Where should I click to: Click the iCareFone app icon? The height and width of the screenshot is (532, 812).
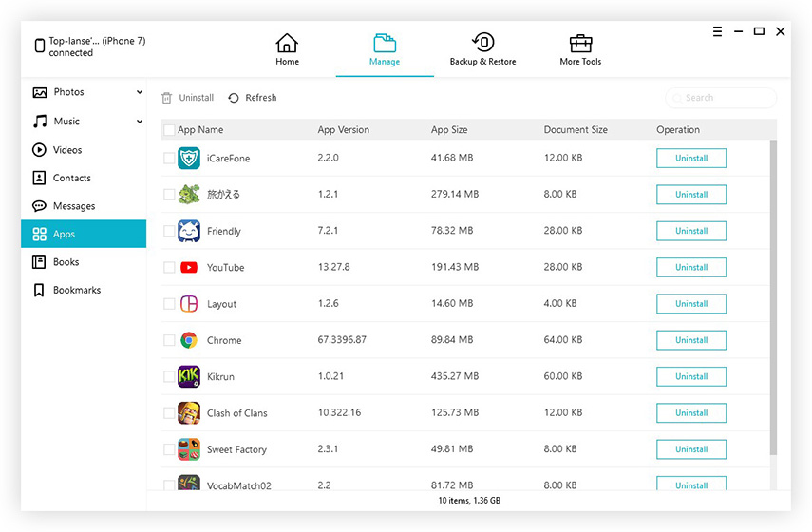pos(189,158)
